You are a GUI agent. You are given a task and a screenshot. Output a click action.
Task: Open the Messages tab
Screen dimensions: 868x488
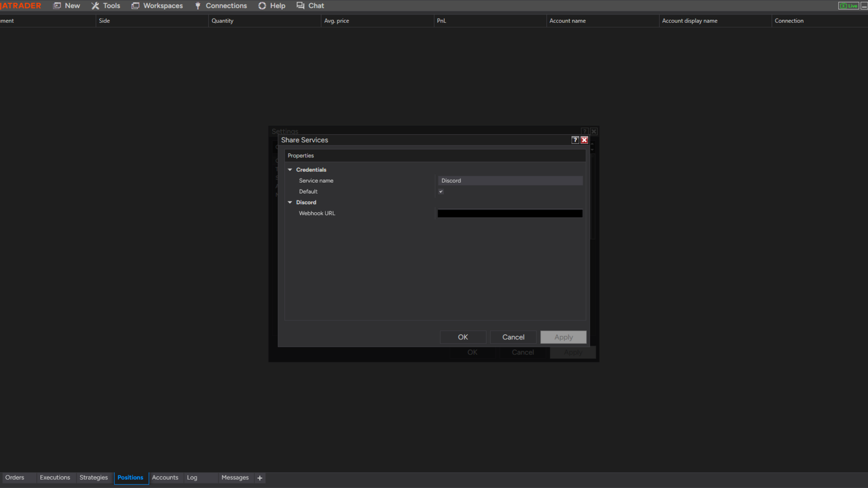pyautogui.click(x=235, y=478)
